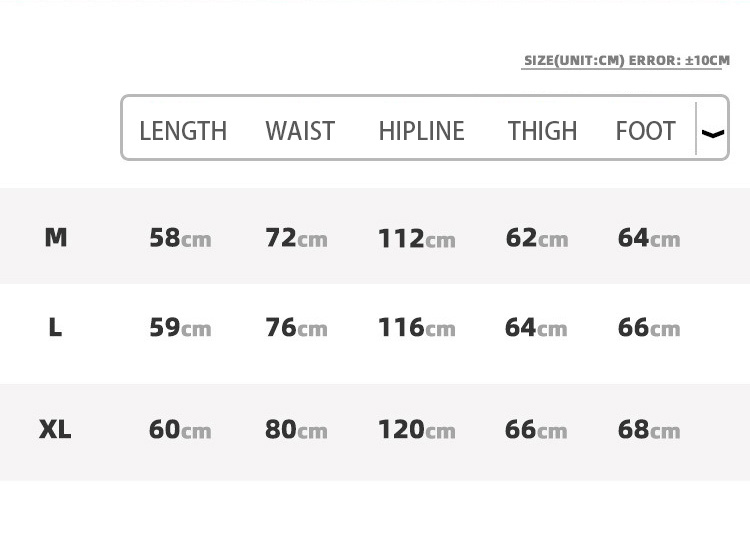Click the 116cm hipline value
Screen dimensions: 750x543
click(x=417, y=328)
